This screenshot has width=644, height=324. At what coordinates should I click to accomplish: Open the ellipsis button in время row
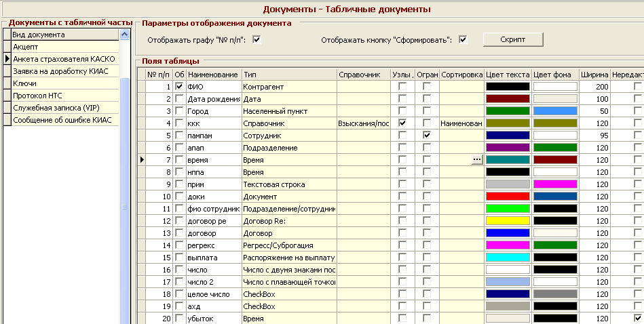point(477,160)
